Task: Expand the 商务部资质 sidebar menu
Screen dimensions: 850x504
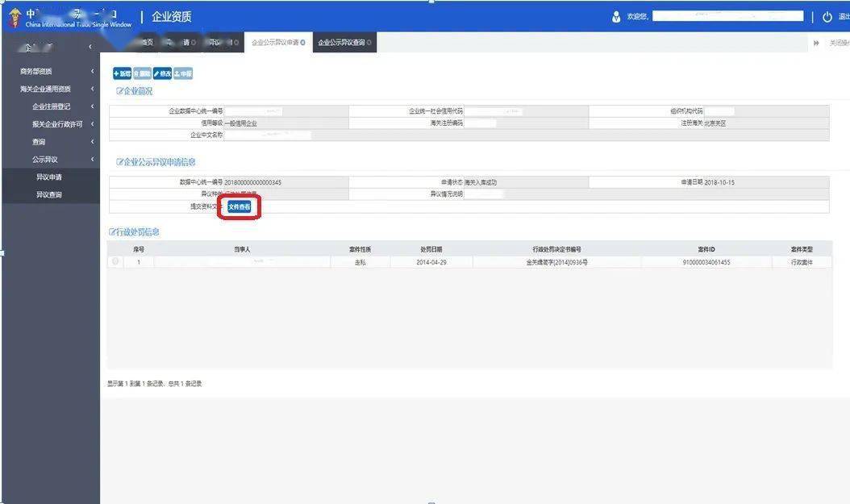Action: (x=56, y=71)
